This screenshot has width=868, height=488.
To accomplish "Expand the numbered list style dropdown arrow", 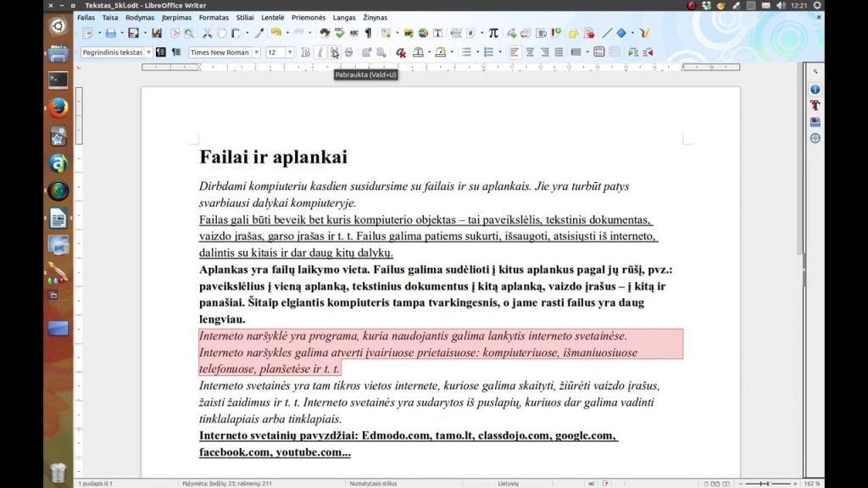I will (x=500, y=53).
